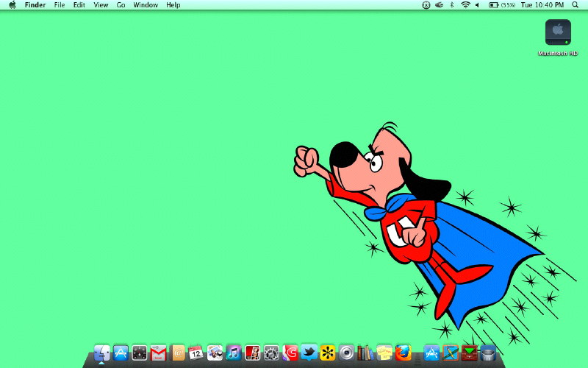Launch Firefox from the Dock
The width and height of the screenshot is (588, 368).
coord(403,353)
